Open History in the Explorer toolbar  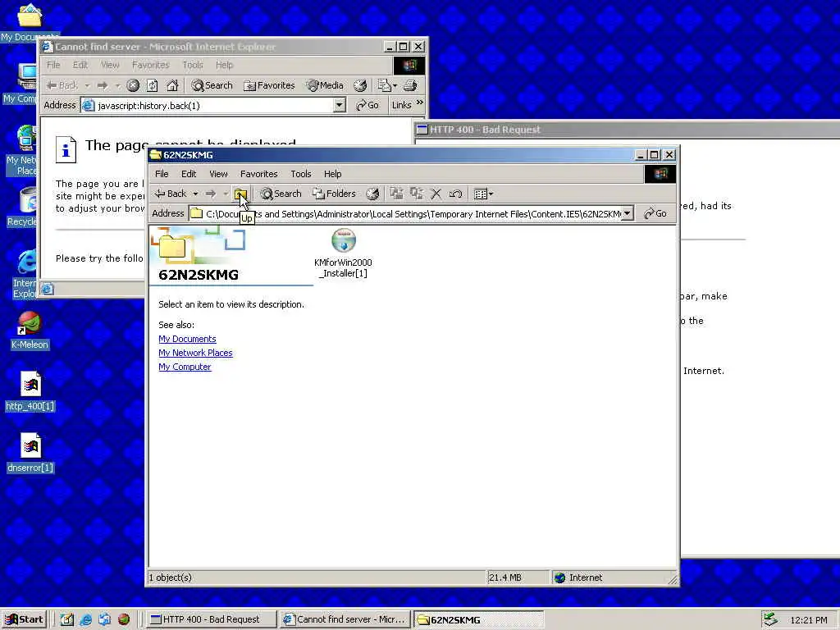coord(372,194)
